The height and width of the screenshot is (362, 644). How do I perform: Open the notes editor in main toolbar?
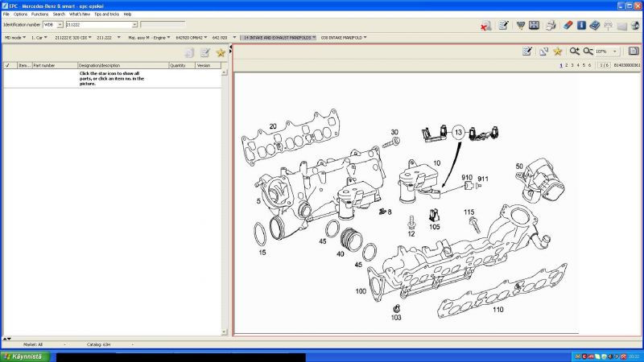(504, 26)
